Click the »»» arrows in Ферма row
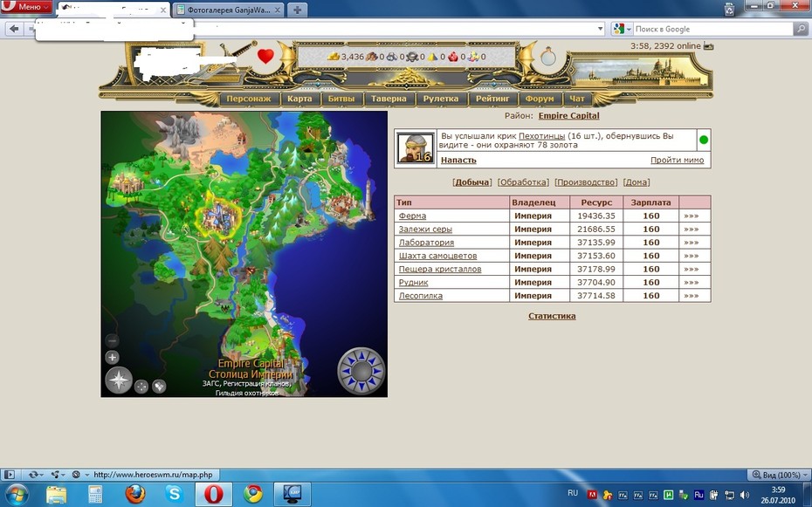Viewport: 812px width, 507px height. coord(692,216)
